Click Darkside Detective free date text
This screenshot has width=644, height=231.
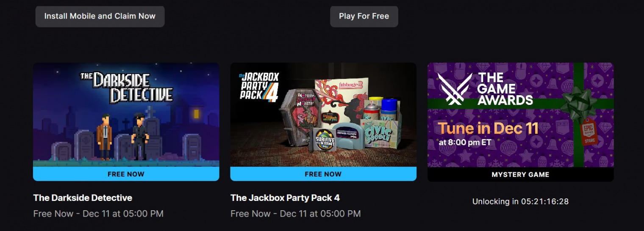[x=98, y=214]
